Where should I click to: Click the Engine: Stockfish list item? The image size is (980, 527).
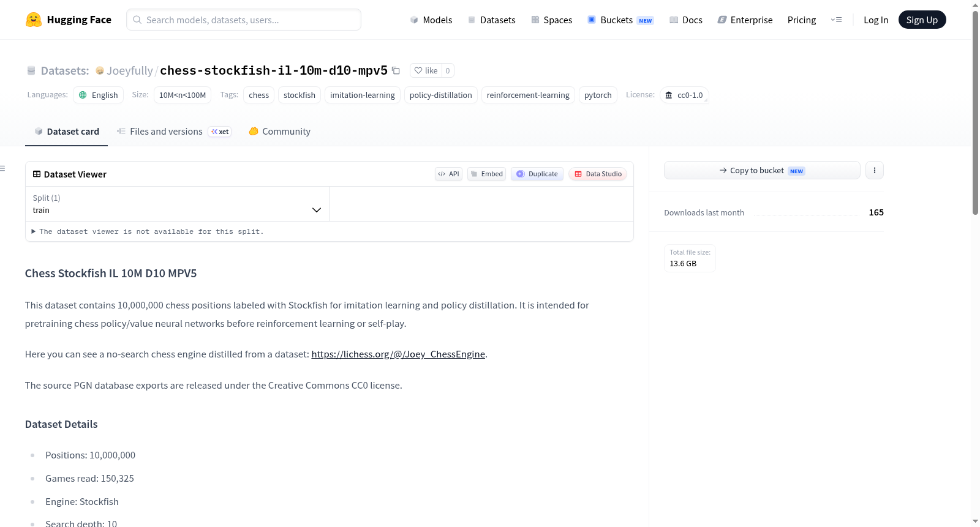point(82,501)
